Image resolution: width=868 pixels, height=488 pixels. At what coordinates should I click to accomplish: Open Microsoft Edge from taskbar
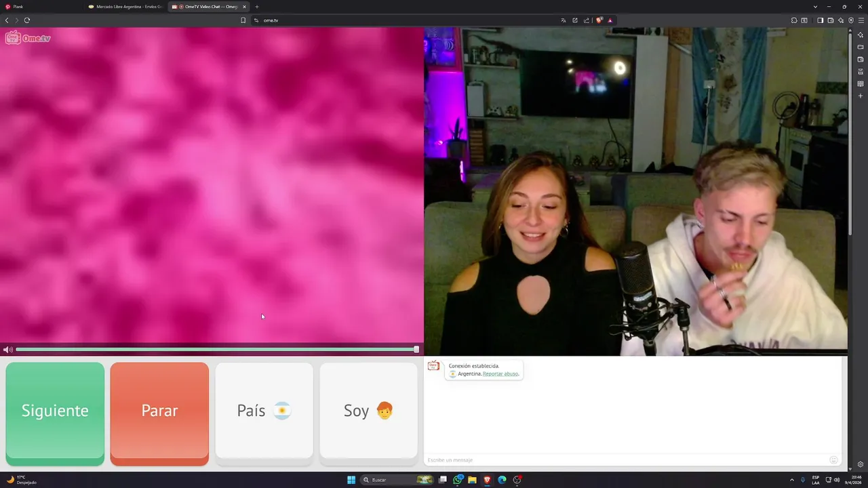[502, 480]
